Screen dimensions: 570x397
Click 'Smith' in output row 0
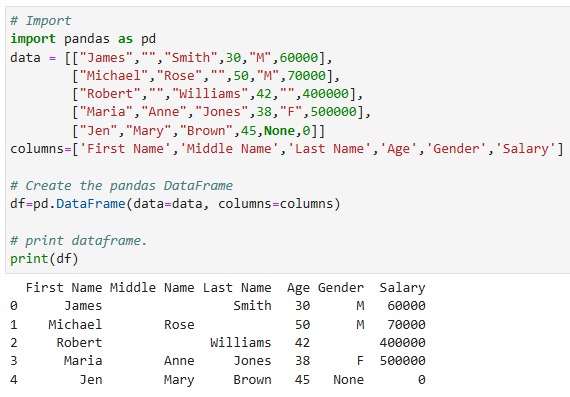252,306
